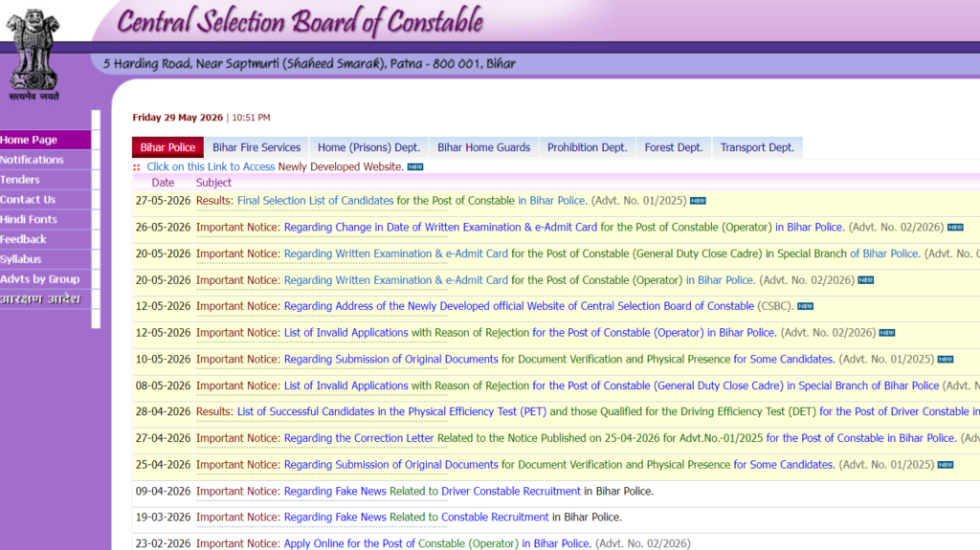Open 12-05-2026 Invalid Applications Constable (Operator) list
This screenshot has height=550, width=980.
coord(530,333)
